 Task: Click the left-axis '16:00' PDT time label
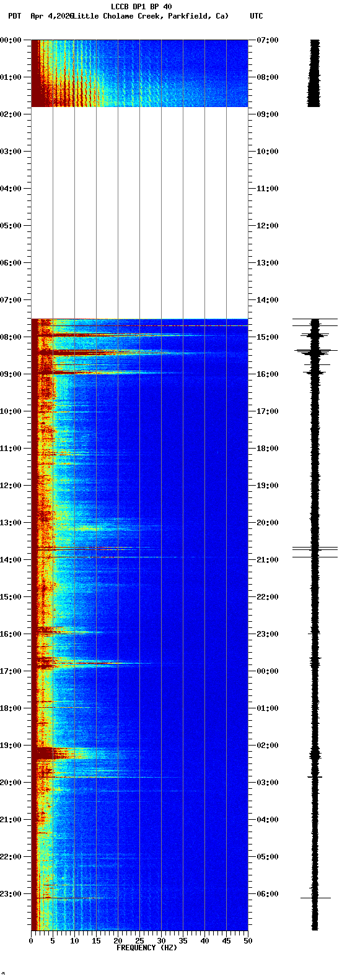click(11, 634)
